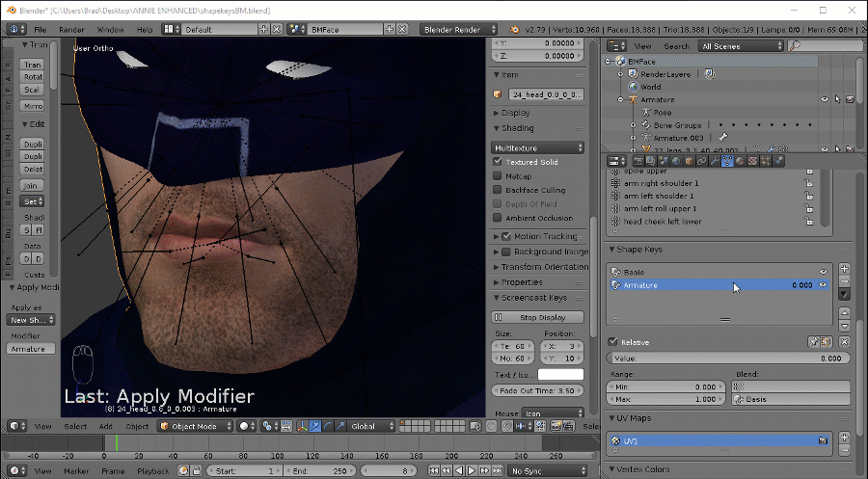The image size is (868, 479).
Task: Open the Particles properties tab icon
Action: (765, 161)
